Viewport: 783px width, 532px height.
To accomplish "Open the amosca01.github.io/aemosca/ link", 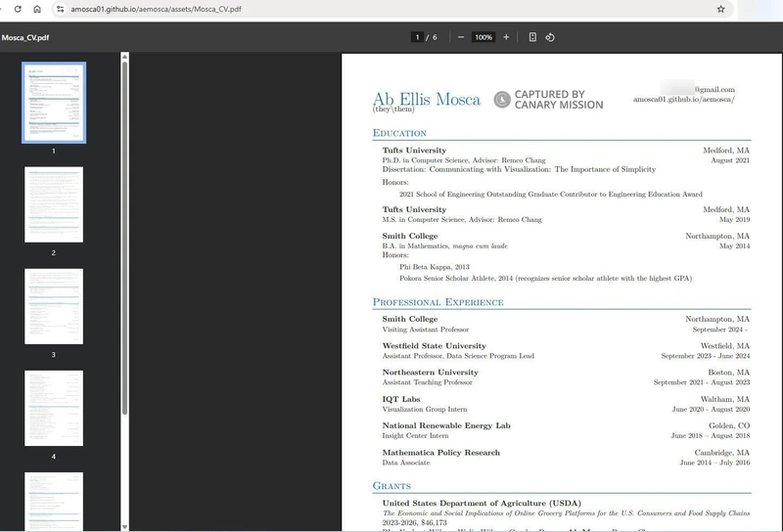I will pyautogui.click(x=683, y=100).
